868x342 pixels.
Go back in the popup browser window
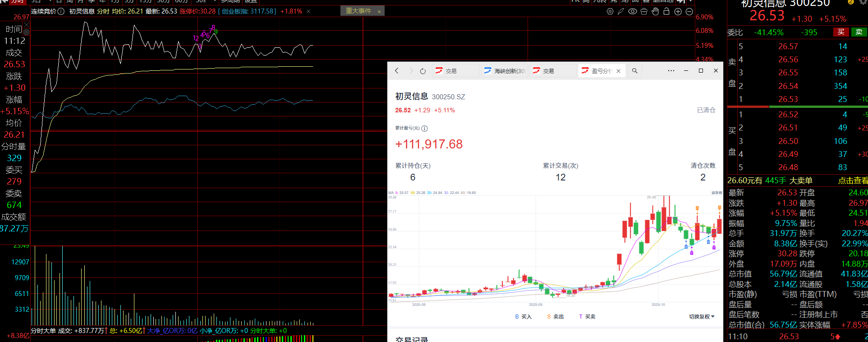397,71
